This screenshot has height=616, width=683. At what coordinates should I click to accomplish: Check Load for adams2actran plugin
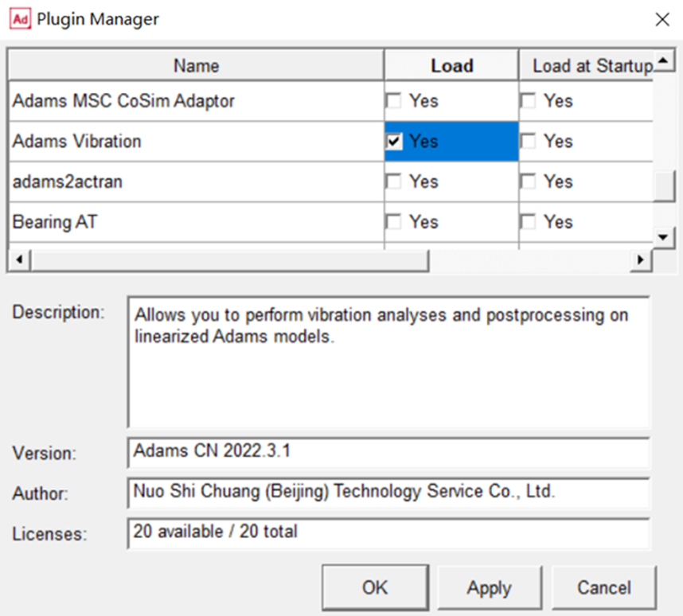394,181
